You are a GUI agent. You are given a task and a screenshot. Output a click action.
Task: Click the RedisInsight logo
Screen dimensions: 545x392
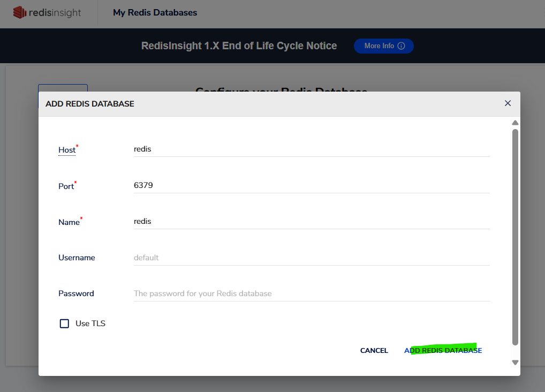[x=47, y=12]
